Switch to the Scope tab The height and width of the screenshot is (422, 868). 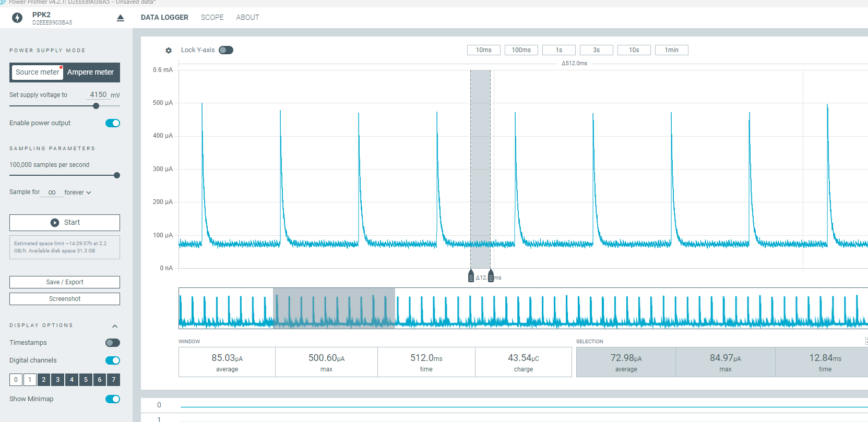(212, 17)
